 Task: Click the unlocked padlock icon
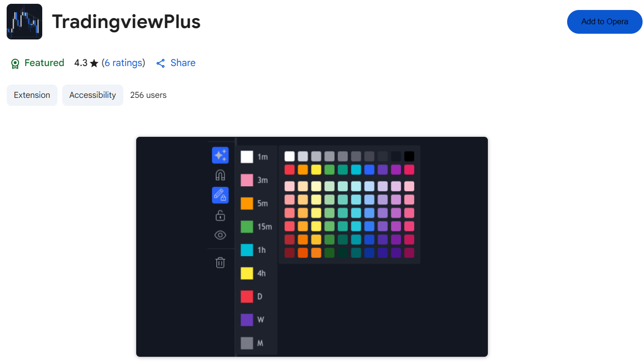tap(220, 215)
